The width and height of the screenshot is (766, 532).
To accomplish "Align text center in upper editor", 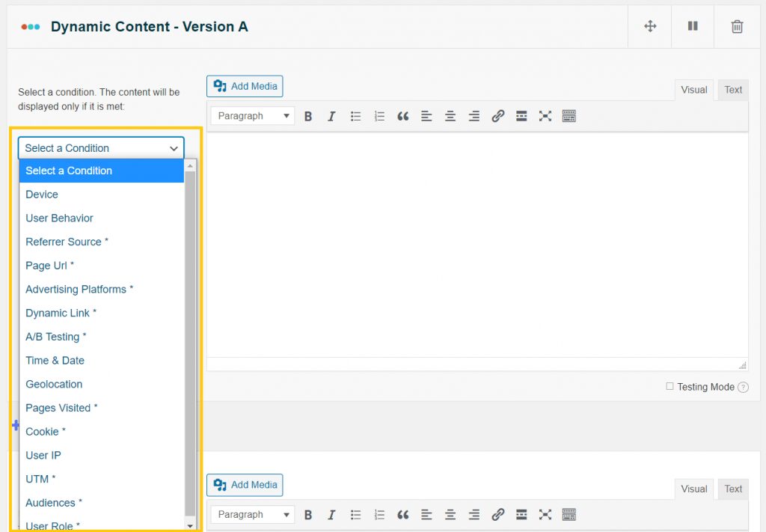I will [450, 116].
